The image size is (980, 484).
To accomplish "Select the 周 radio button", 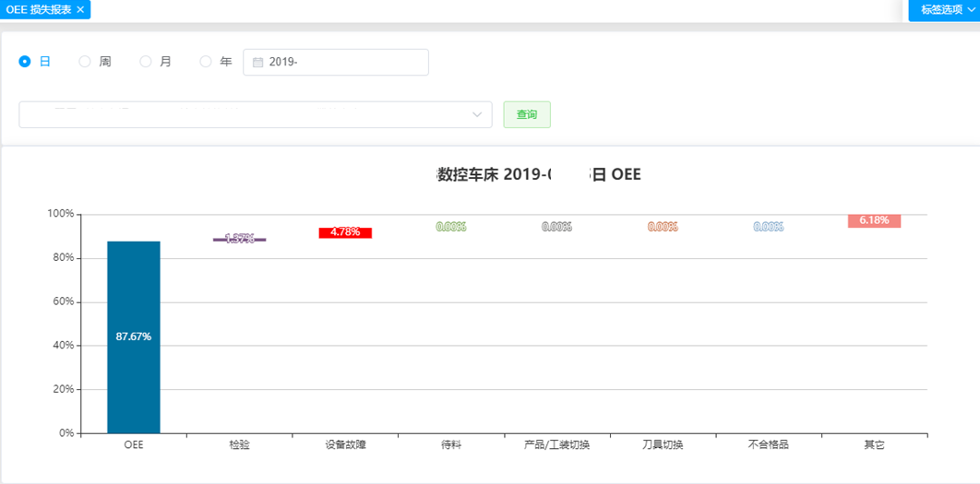I will 85,62.
